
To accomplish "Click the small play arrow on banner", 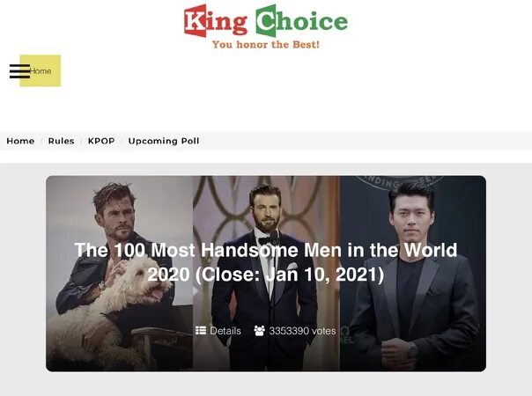I will [x=196, y=291].
